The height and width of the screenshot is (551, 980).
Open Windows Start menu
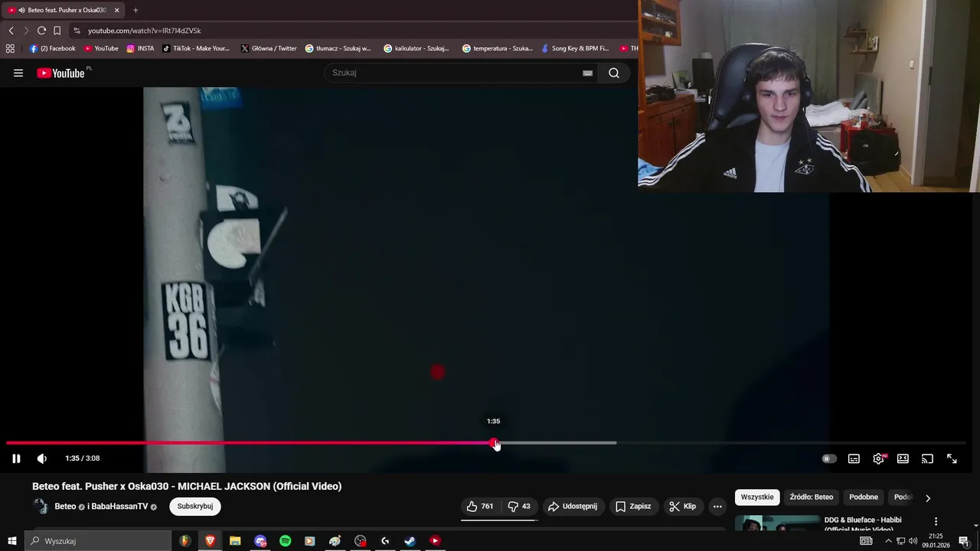(11, 541)
